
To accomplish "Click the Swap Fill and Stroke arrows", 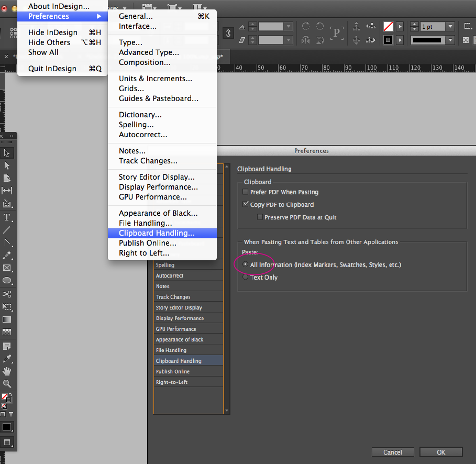I will point(10,394).
